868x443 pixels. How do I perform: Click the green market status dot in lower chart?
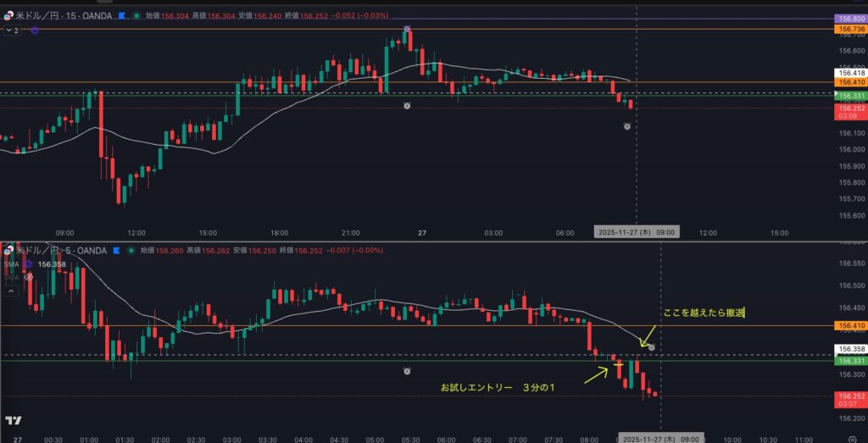point(130,251)
